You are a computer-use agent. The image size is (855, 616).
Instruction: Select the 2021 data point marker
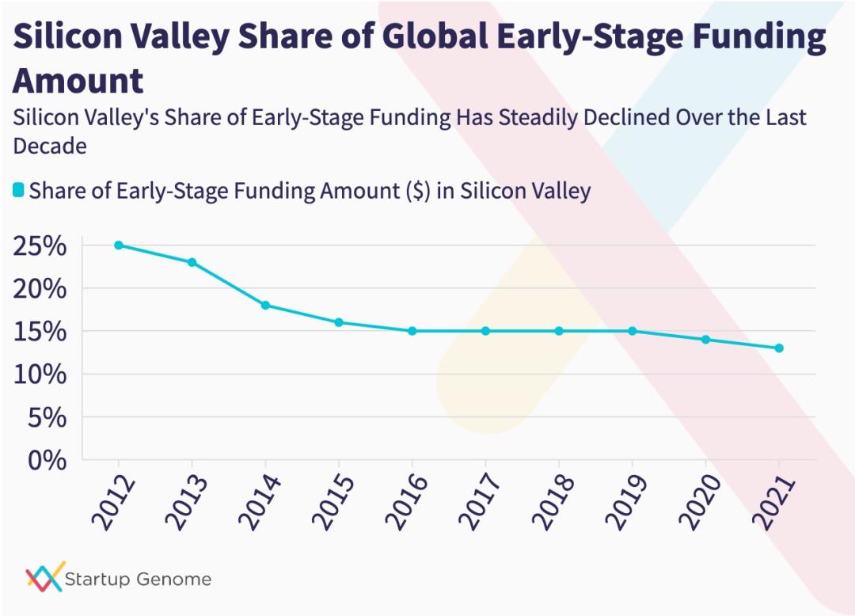point(779,348)
